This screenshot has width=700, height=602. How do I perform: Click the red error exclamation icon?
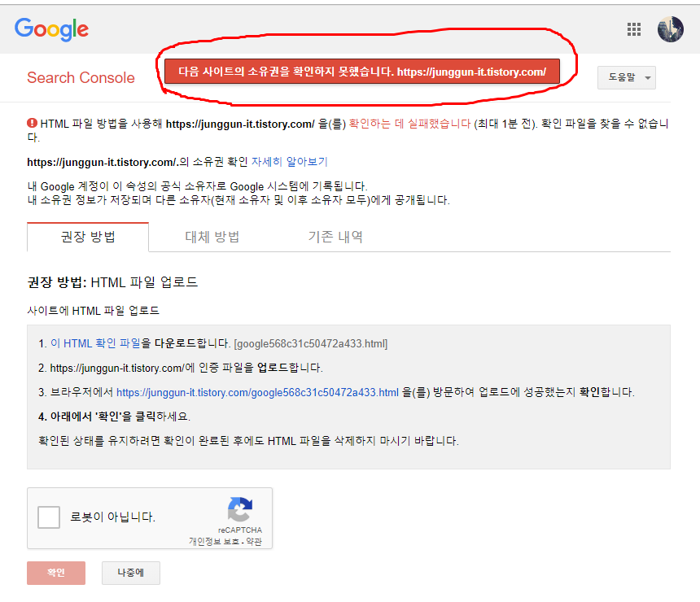coord(32,123)
